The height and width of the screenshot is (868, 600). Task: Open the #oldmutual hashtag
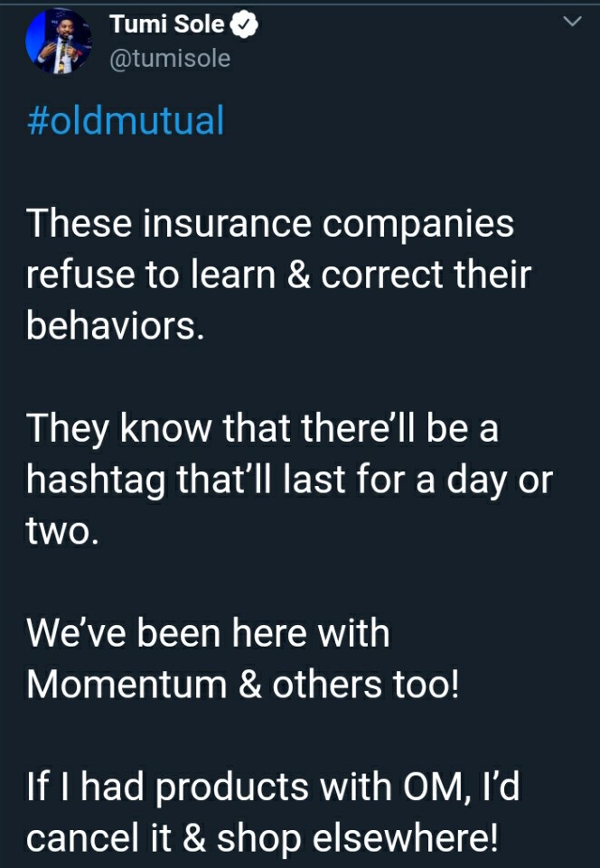coord(126,120)
